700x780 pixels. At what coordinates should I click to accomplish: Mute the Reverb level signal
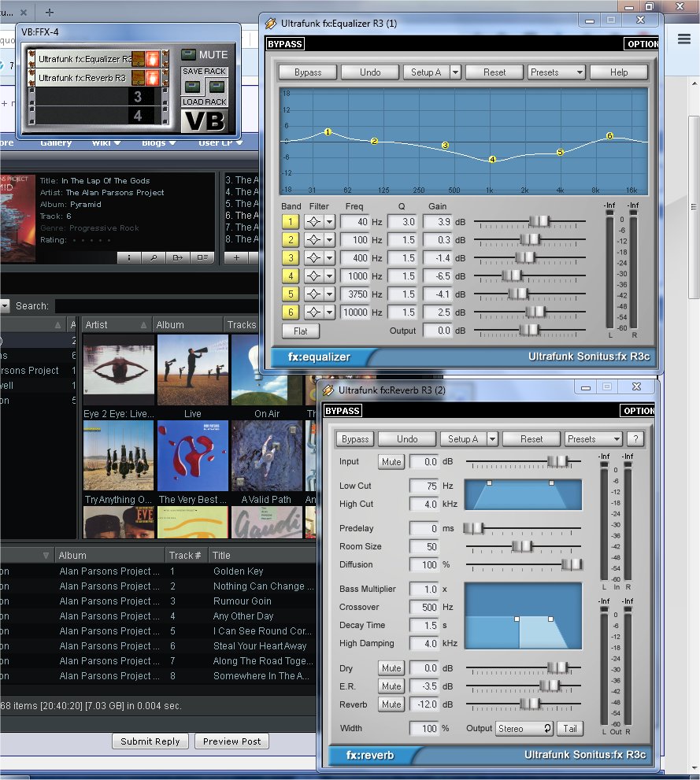click(x=391, y=704)
